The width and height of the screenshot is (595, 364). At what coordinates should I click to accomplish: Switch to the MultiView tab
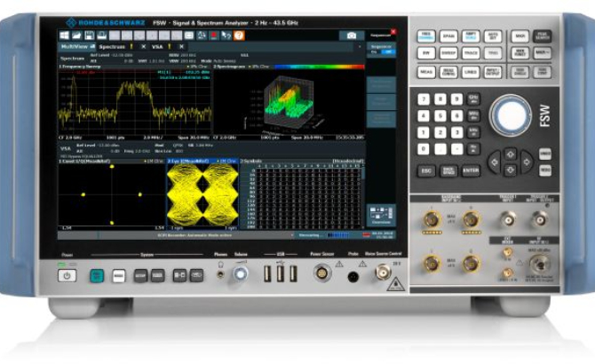click(75, 46)
